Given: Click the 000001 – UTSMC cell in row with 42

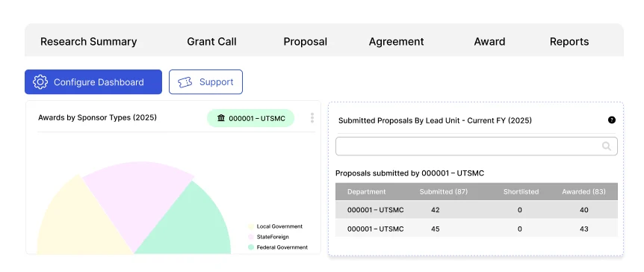Looking at the screenshot, I should click(375, 210).
